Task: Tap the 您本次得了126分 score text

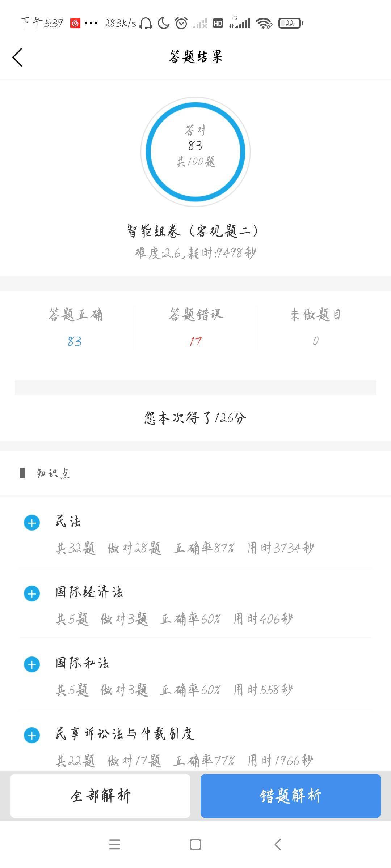Action: (195, 418)
